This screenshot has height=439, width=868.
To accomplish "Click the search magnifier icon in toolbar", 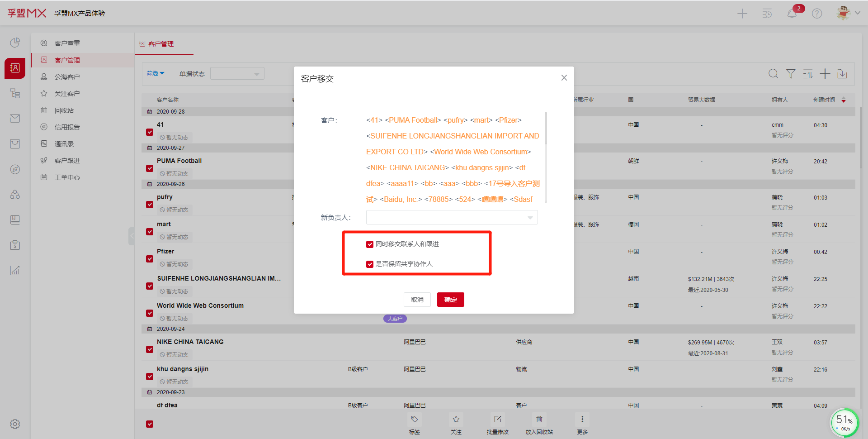I will (x=774, y=74).
